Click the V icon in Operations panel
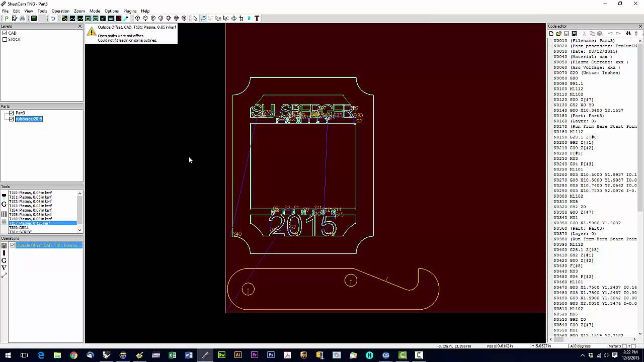Screen dimensions: 644x362 tap(4, 268)
